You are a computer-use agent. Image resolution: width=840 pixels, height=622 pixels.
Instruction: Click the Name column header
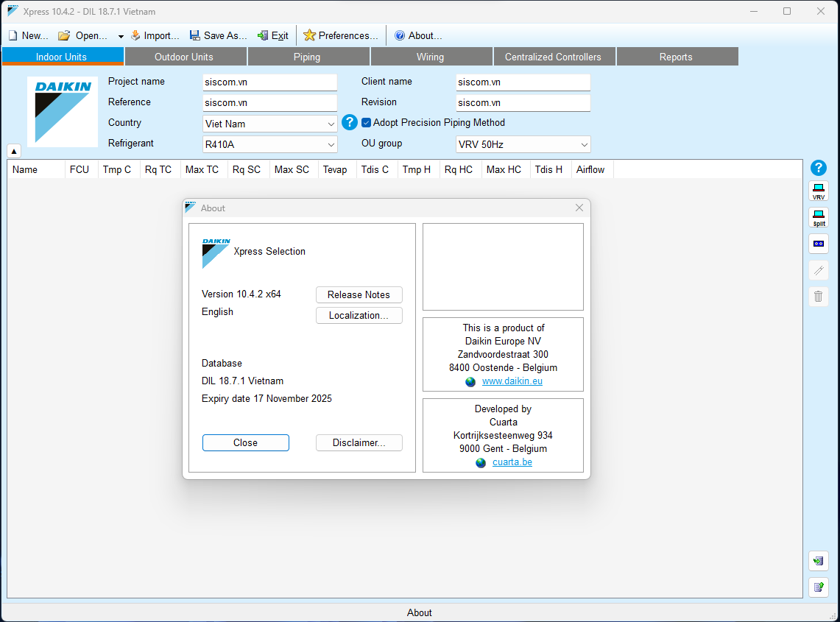point(36,169)
